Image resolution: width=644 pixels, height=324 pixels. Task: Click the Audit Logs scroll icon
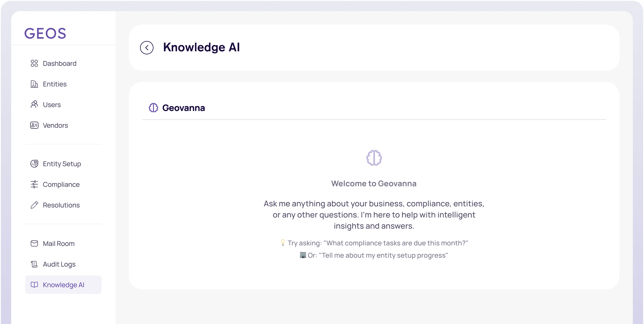(x=34, y=264)
